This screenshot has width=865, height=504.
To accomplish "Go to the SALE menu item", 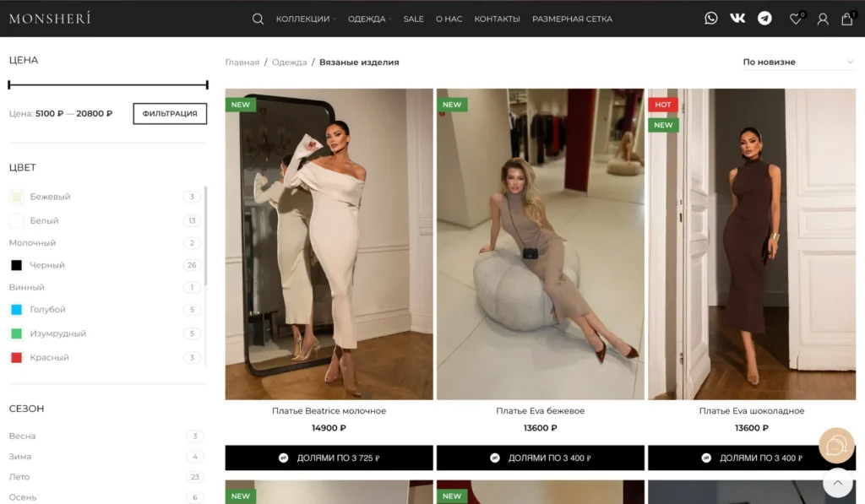I will click(x=413, y=19).
